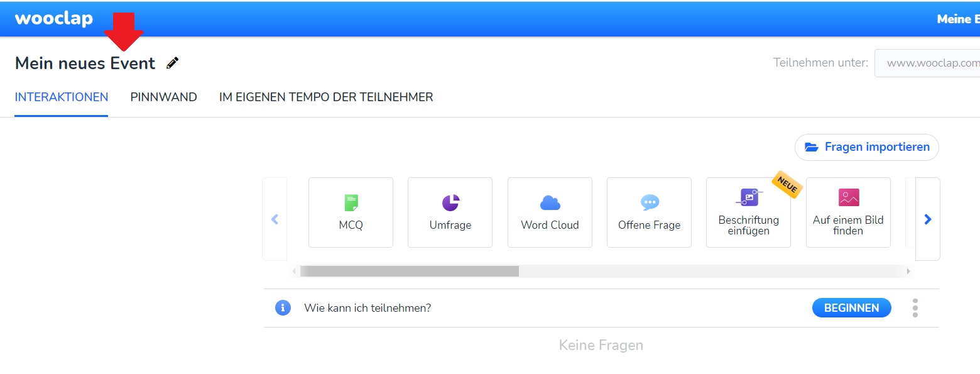
Task: Open the three-dot options menu
Action: coord(915,308)
